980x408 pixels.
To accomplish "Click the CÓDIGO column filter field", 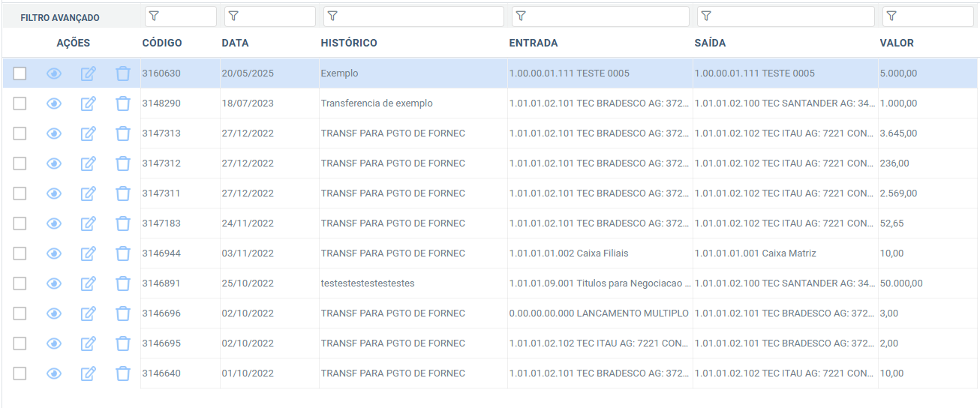I will (x=180, y=16).
